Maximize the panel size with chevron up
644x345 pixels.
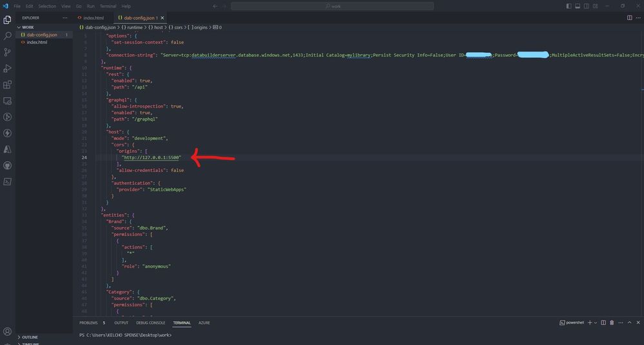pyautogui.click(x=629, y=323)
